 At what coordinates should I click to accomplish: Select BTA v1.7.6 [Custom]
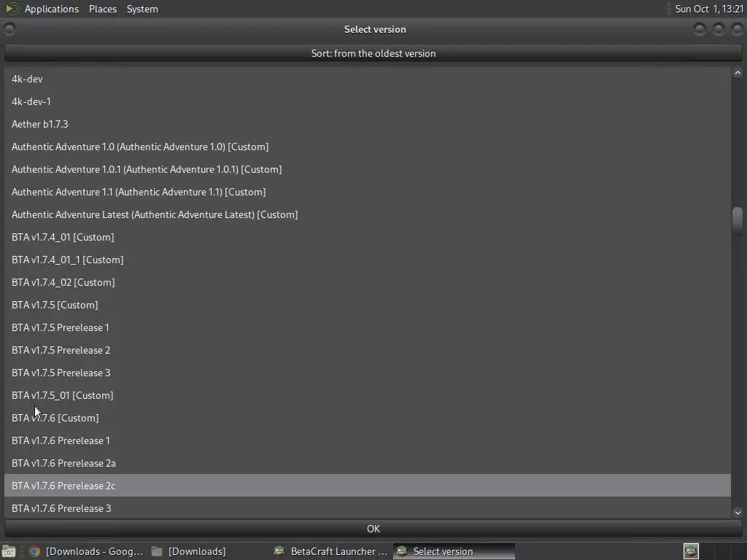coord(368,418)
